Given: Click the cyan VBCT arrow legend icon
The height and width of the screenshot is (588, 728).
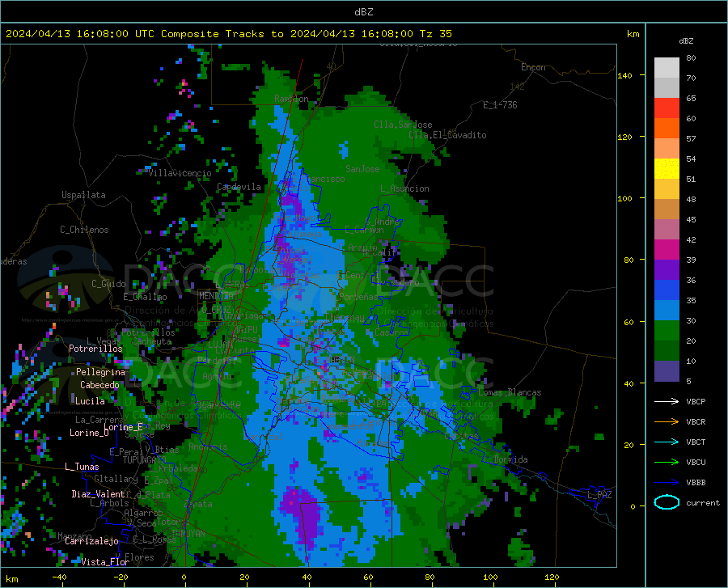Looking at the screenshot, I should click(x=667, y=442).
